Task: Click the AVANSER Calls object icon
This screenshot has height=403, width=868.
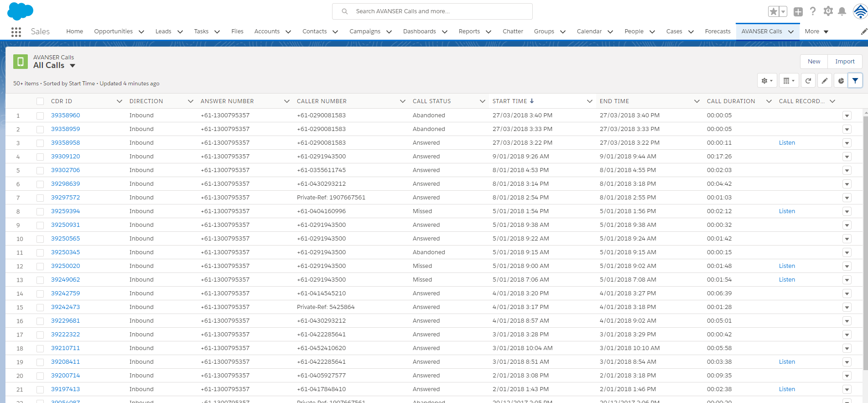Action: coord(21,62)
